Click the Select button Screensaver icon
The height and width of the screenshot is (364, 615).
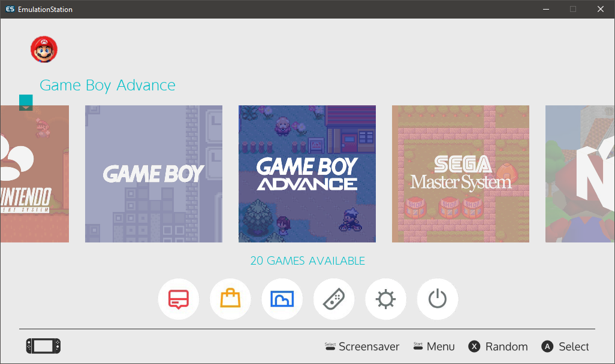tap(330, 346)
